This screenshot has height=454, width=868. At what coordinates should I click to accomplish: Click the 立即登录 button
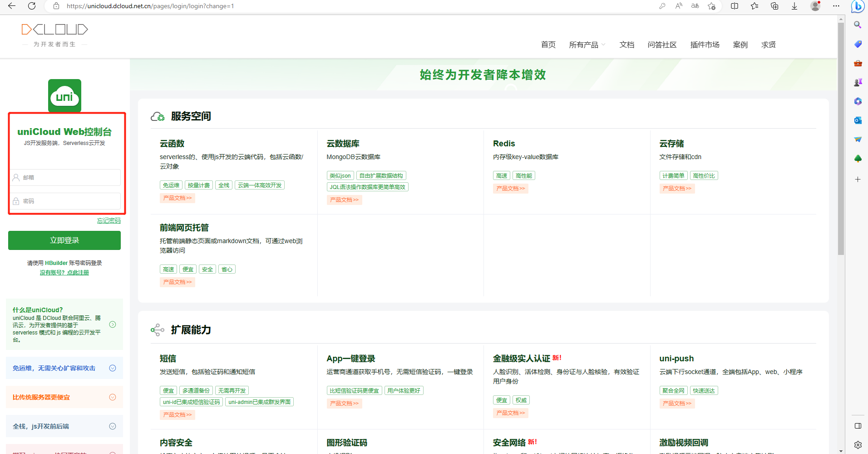point(64,240)
